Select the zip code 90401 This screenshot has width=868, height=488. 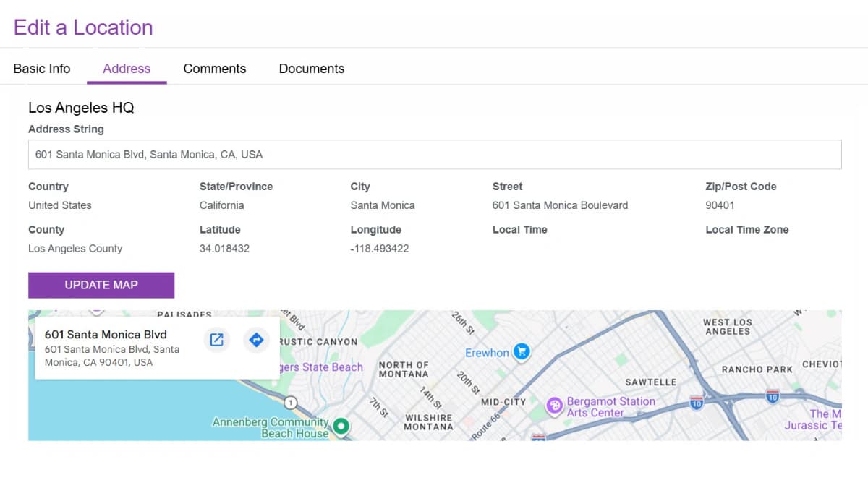point(720,205)
